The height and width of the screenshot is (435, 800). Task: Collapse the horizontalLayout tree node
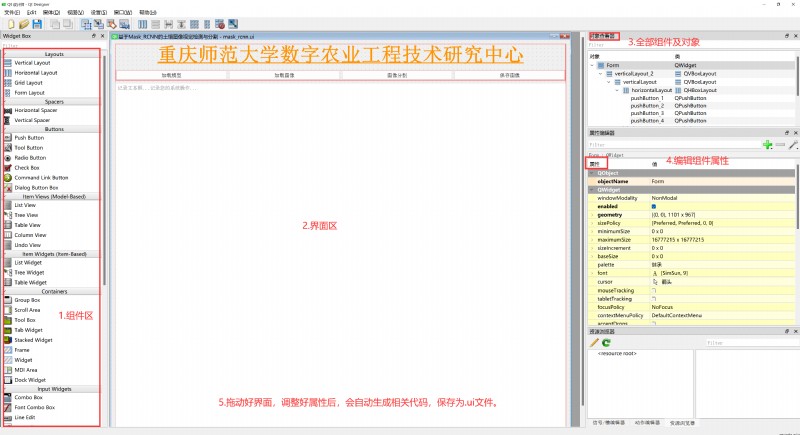tap(617, 90)
